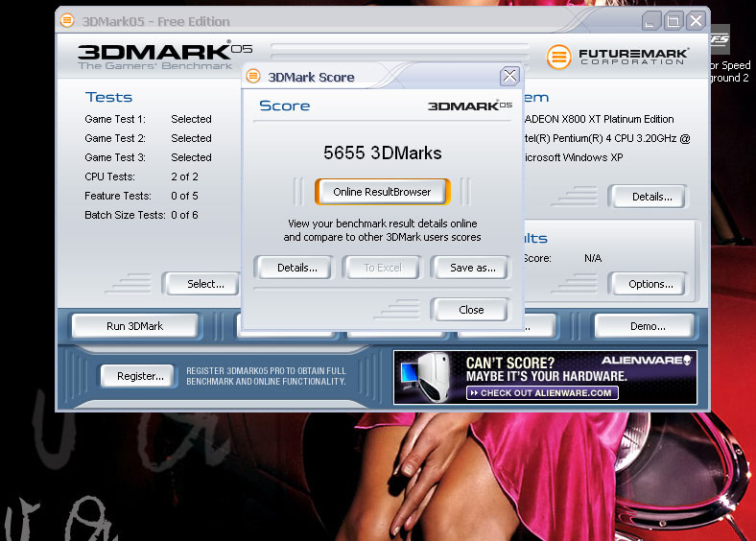Viewport: 756px width, 541px height.
Task: Click the CPU Tests 2 of 2 value
Action: pyautogui.click(x=184, y=176)
